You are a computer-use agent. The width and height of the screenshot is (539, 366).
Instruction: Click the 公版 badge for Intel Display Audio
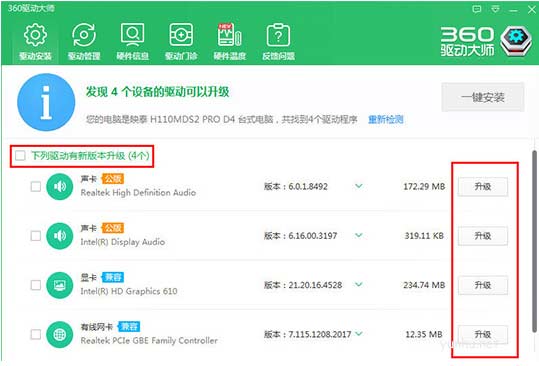coord(112,228)
